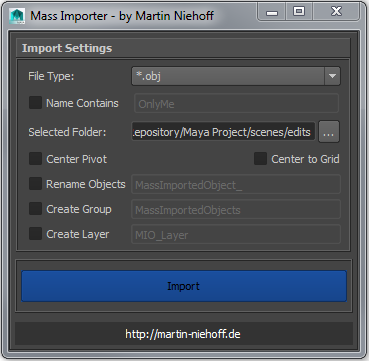Click the Import Settings section header
The width and height of the screenshot is (369, 361).
(x=183, y=48)
